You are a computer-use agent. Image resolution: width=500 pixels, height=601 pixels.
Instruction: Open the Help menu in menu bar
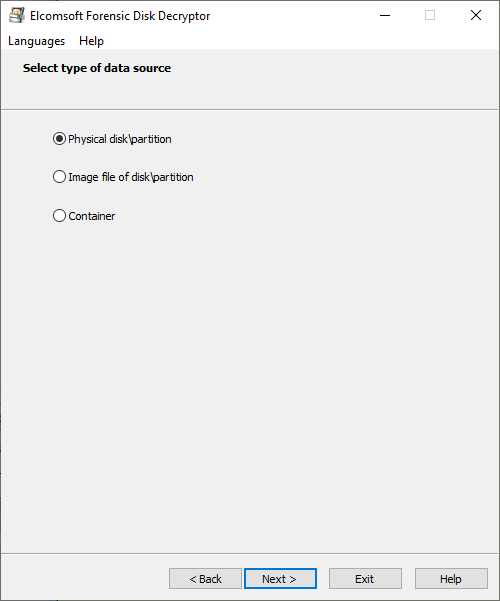pyautogui.click(x=91, y=41)
